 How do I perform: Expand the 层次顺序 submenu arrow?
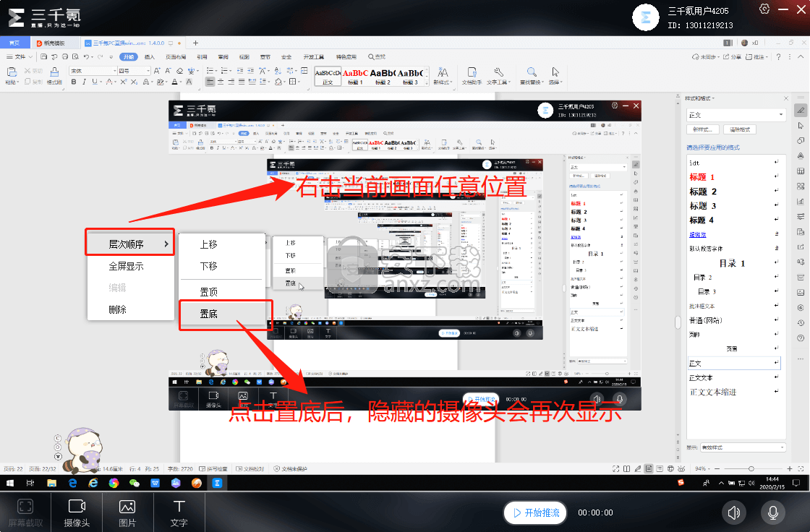[166, 244]
